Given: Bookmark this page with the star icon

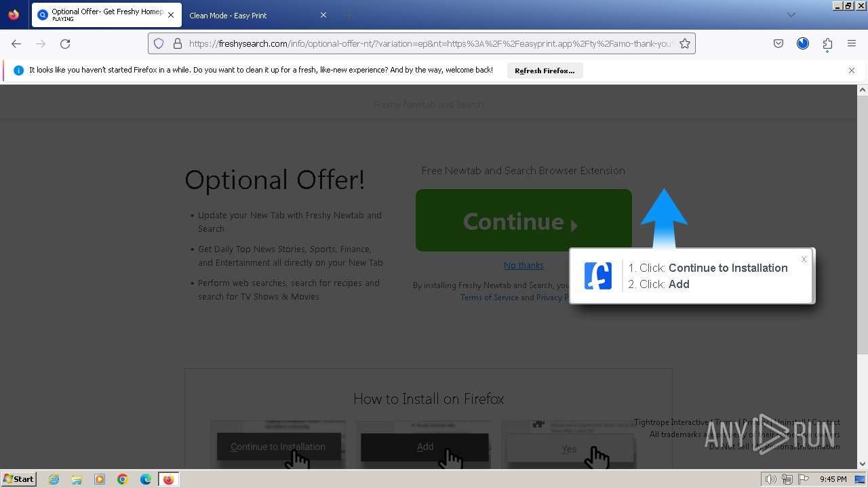Looking at the screenshot, I should pos(685,43).
